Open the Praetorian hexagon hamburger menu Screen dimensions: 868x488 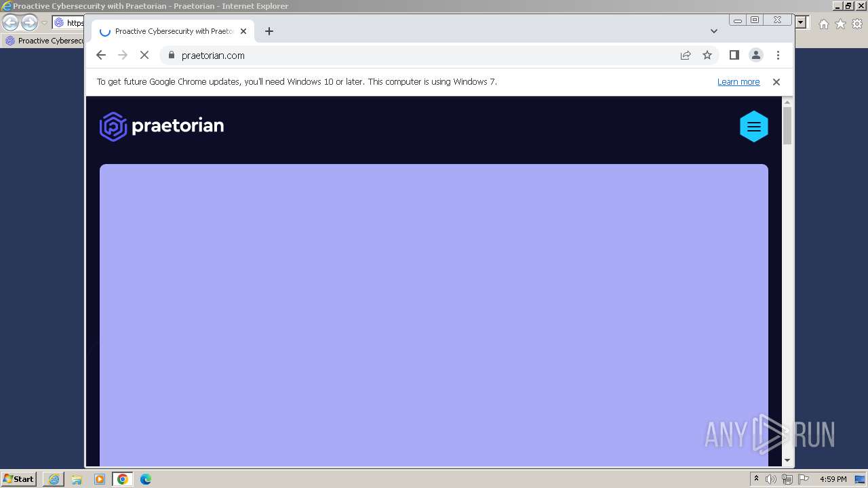[753, 127]
